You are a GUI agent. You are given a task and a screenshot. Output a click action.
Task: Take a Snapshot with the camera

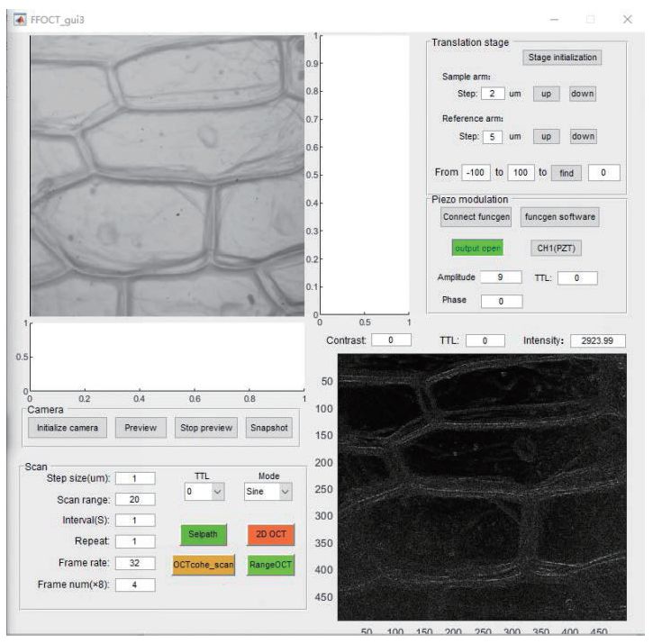[269, 428]
